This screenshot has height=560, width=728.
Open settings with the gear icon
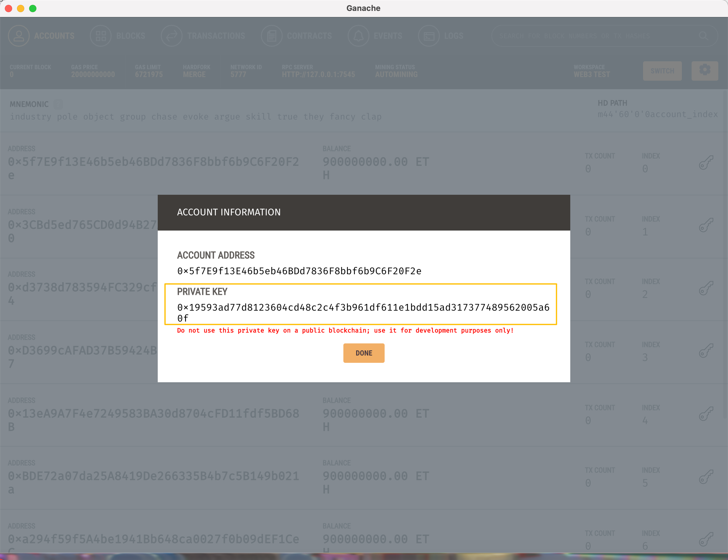tap(704, 71)
